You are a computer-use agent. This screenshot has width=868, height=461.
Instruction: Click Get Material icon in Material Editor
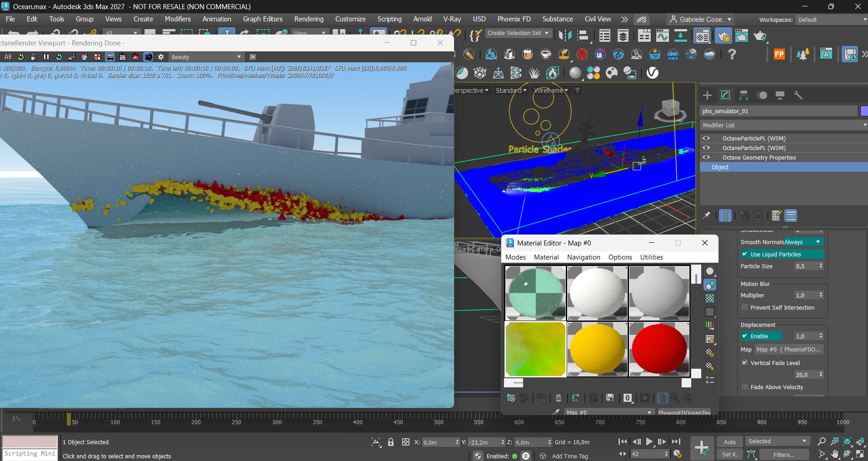click(x=511, y=398)
